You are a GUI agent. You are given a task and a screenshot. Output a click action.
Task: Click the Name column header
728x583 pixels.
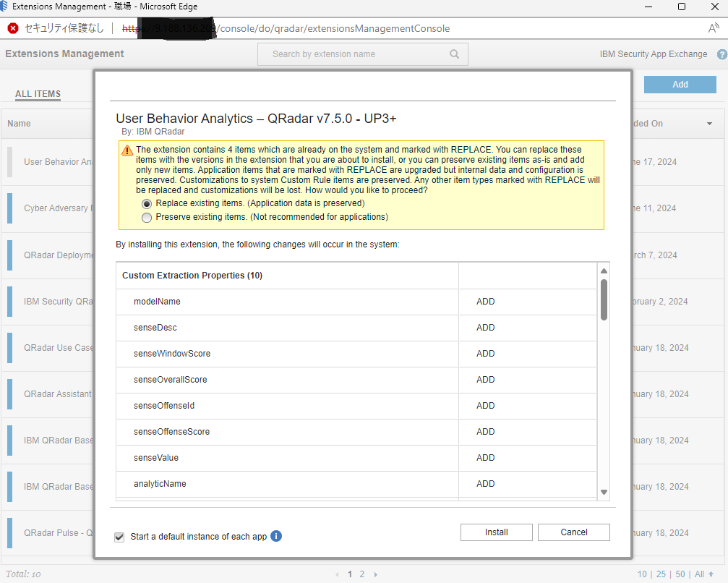tap(19, 124)
